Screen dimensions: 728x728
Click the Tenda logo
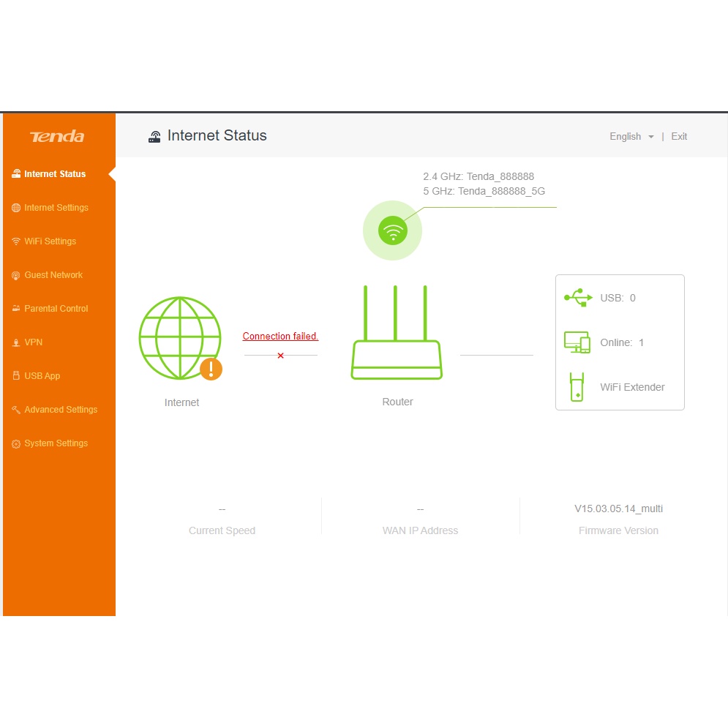click(57, 137)
